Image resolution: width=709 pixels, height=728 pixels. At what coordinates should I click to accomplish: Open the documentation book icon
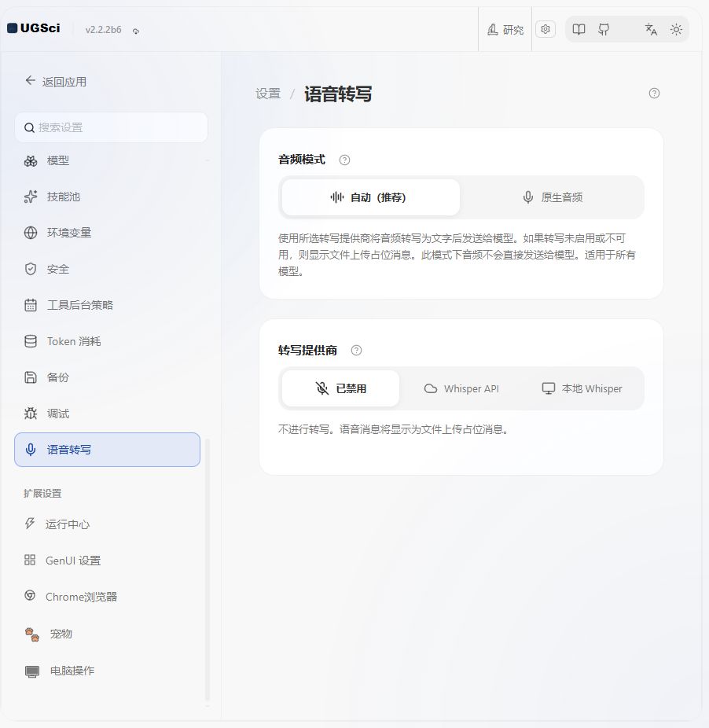pos(579,30)
